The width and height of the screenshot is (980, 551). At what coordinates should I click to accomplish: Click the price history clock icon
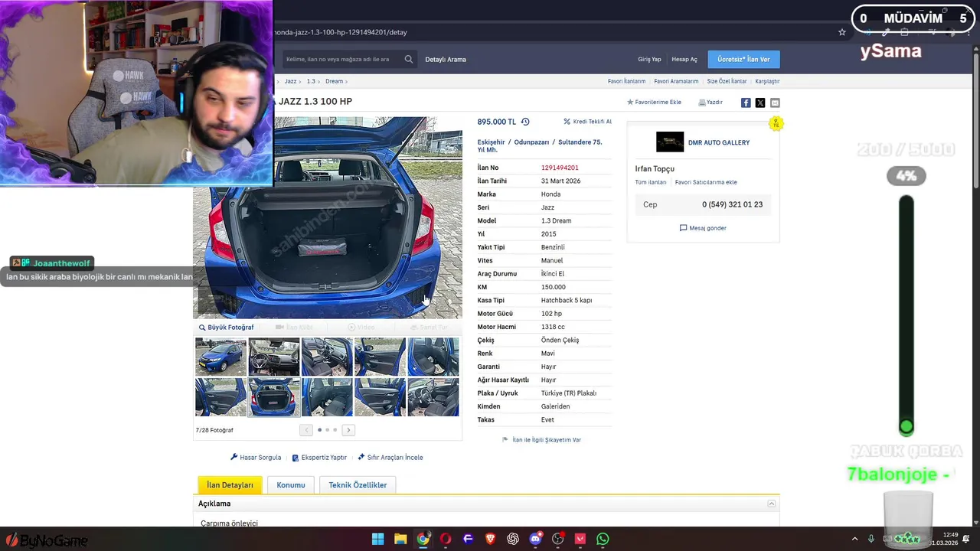pyautogui.click(x=525, y=122)
